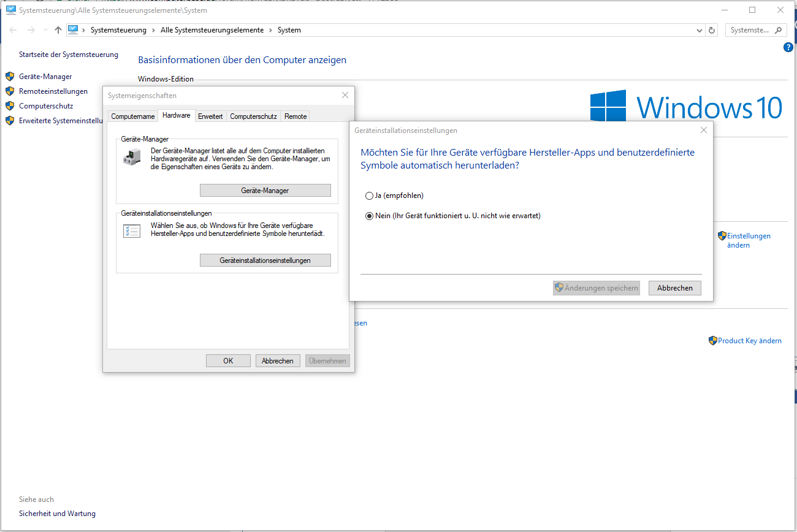This screenshot has height=532, width=797.
Task: Cancel the Geräteinstallationseinstellungen dialog via Abbrechen
Action: pyautogui.click(x=675, y=288)
